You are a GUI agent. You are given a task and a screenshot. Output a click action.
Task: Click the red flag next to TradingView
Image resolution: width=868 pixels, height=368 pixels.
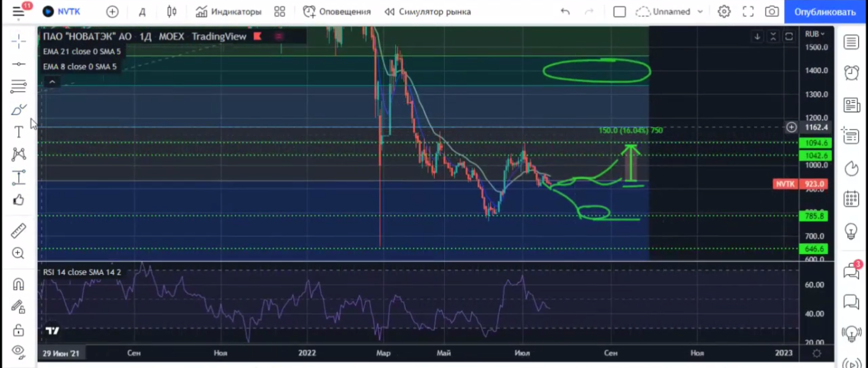258,36
